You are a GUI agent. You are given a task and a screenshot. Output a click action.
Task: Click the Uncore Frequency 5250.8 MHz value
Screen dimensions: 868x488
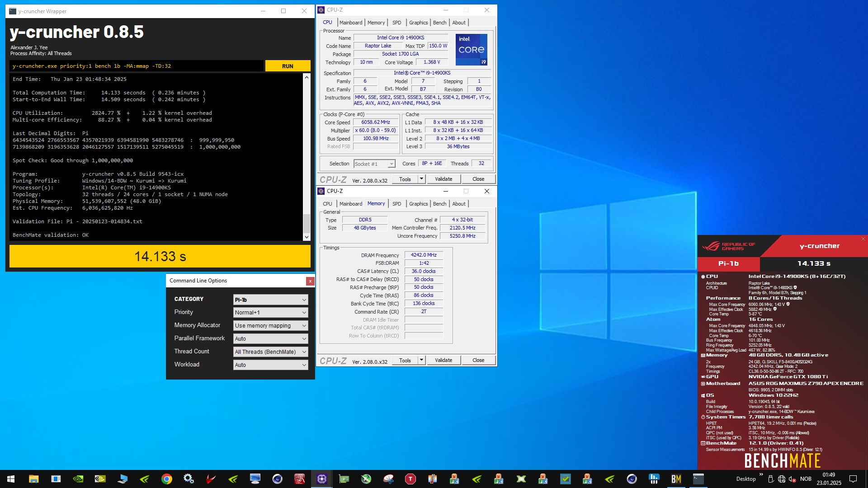click(462, 236)
